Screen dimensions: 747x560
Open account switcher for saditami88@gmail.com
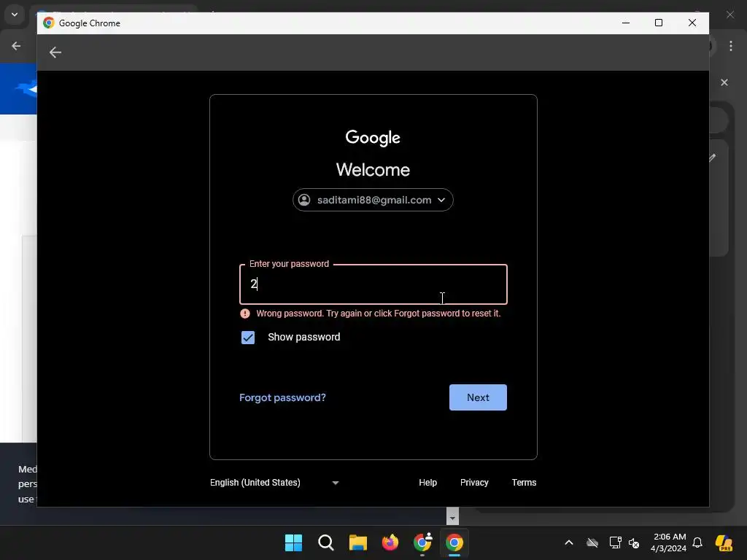coord(373,200)
